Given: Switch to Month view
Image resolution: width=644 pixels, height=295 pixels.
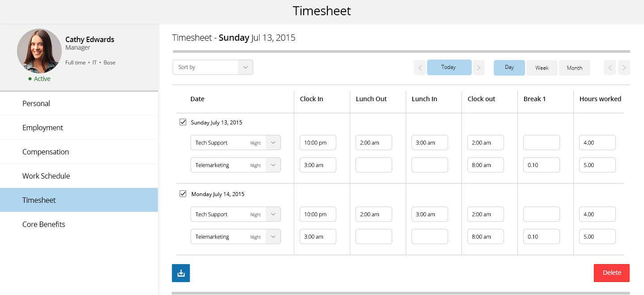Looking at the screenshot, I should tap(575, 68).
